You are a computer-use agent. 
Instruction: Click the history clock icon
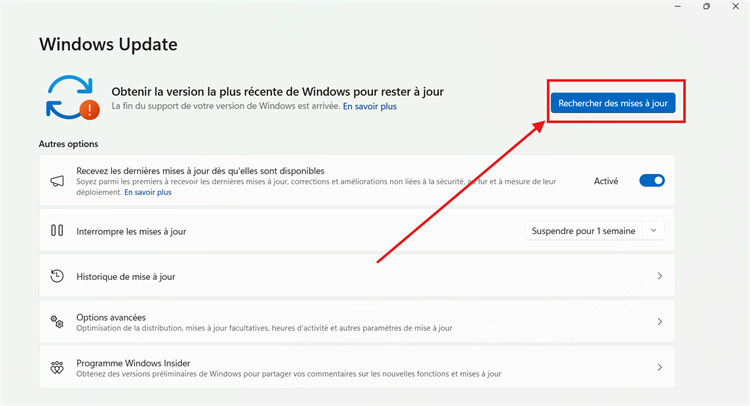coord(57,276)
